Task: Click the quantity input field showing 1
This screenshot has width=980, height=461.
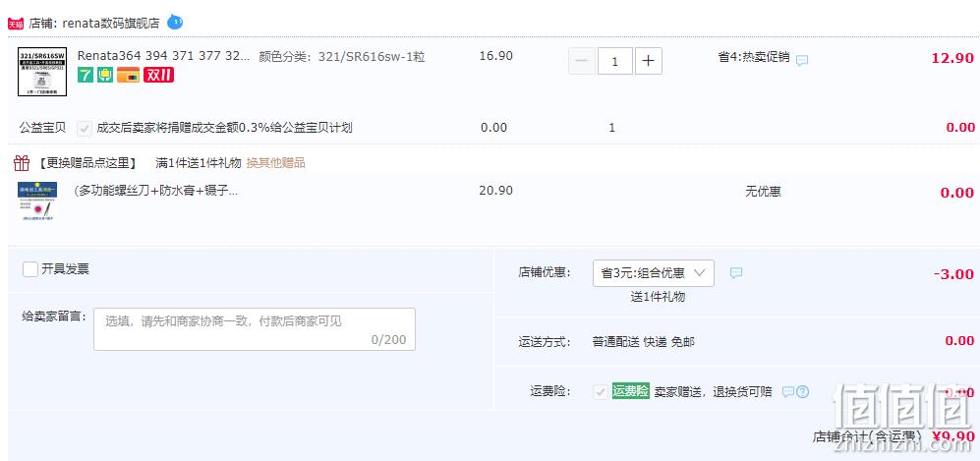Action: point(615,61)
